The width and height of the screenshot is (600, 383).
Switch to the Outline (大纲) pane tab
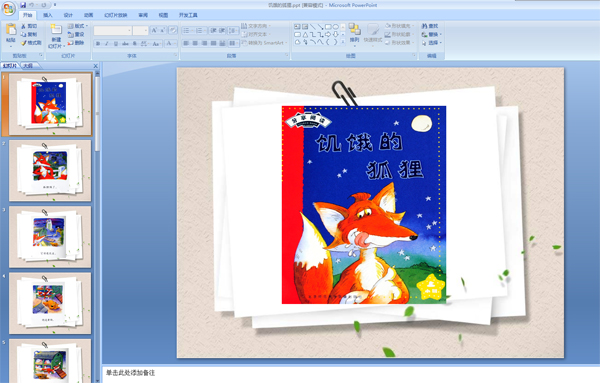[28, 66]
